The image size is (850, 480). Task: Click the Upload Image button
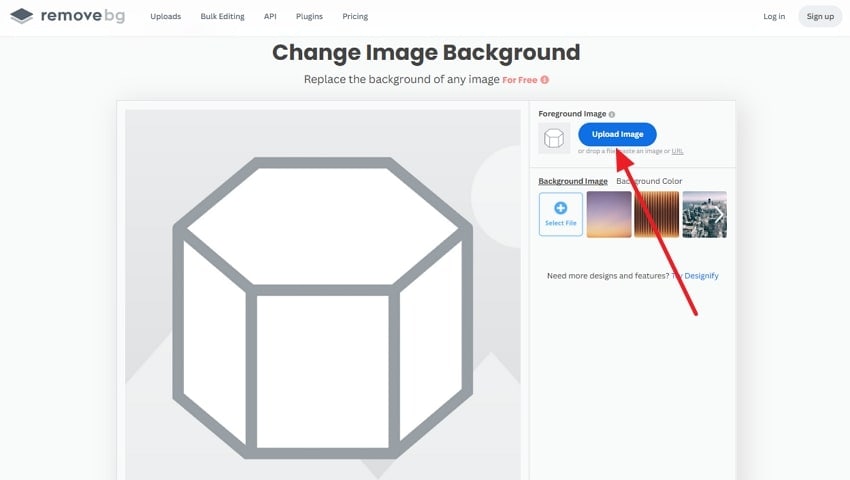point(617,134)
